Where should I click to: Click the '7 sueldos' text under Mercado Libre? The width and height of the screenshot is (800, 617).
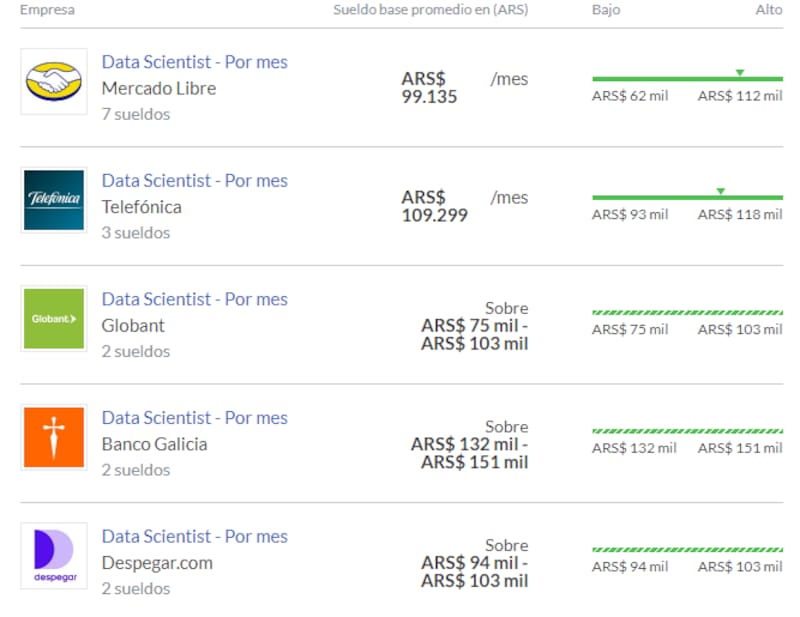point(136,114)
